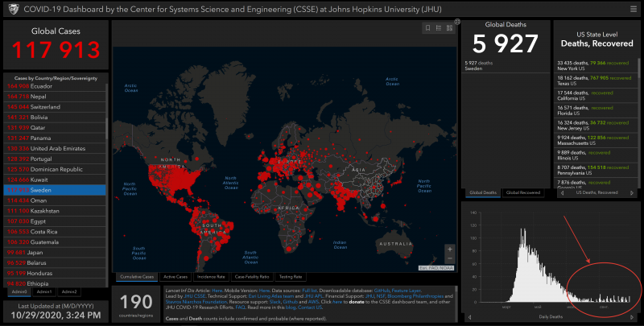This screenshot has height=326, width=644.
Task: Select Qatar in the country list
Action: (x=55, y=128)
